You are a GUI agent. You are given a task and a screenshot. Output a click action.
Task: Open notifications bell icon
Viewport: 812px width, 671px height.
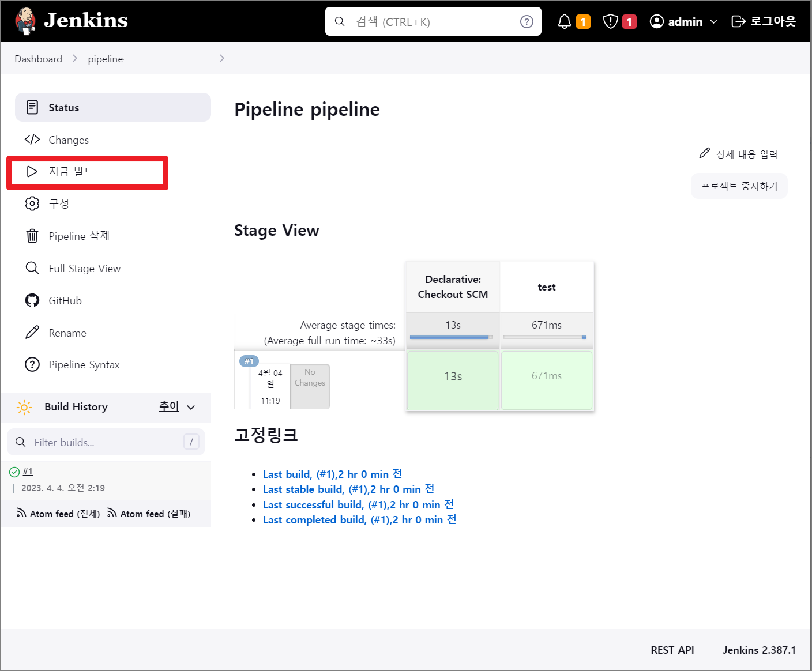[x=565, y=21]
